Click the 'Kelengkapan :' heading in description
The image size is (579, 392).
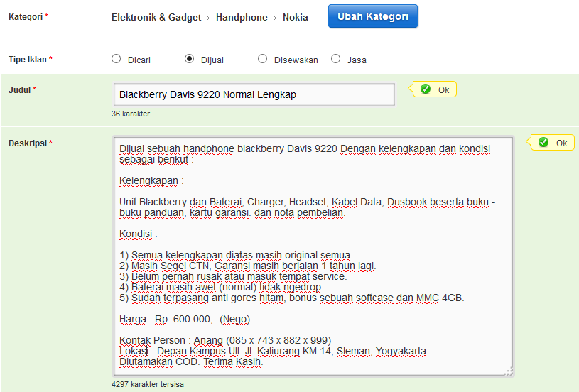[x=151, y=181]
